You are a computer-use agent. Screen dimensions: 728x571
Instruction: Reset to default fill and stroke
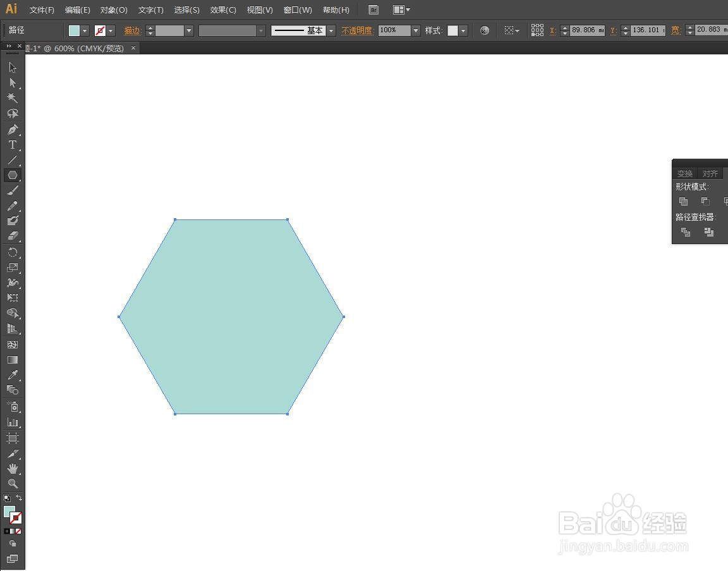(x=6, y=498)
